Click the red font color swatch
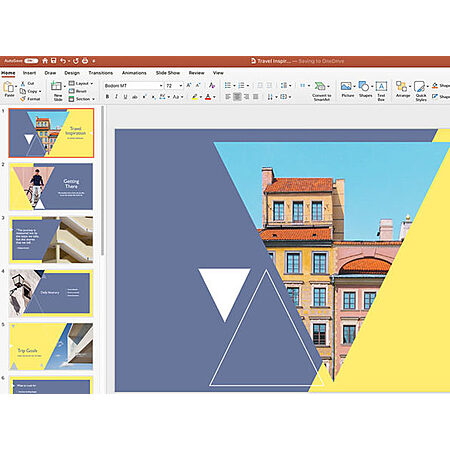 pyautogui.click(x=208, y=97)
